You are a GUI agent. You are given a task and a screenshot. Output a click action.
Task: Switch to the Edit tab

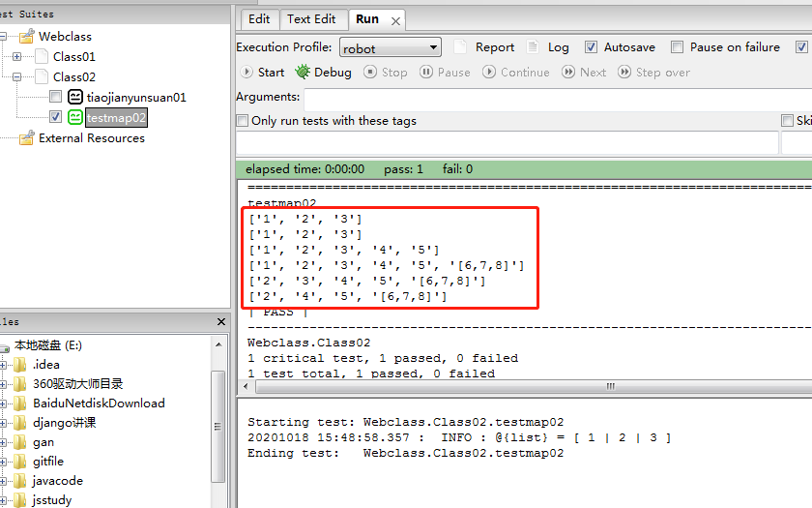[259, 19]
